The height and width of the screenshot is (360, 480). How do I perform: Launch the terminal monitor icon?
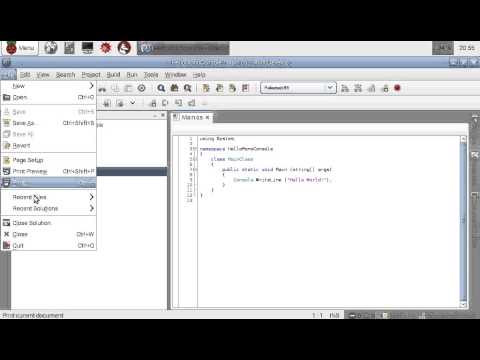tap(88, 48)
